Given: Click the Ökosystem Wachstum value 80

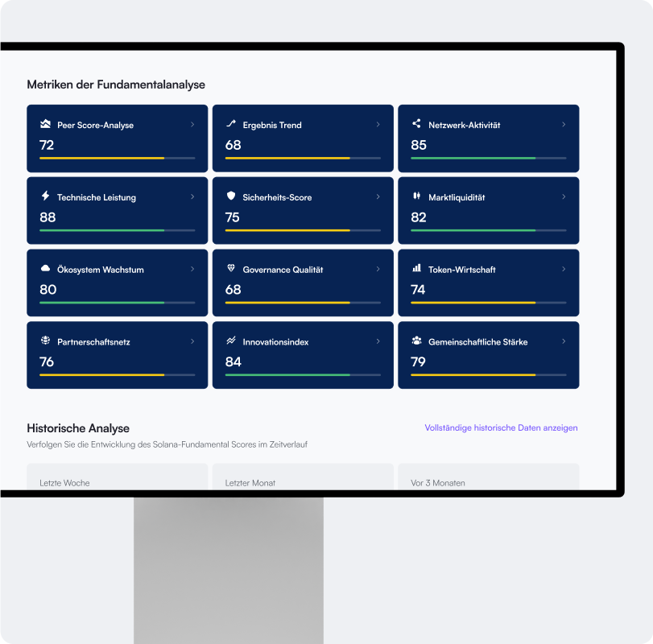Looking at the screenshot, I should coord(48,290).
